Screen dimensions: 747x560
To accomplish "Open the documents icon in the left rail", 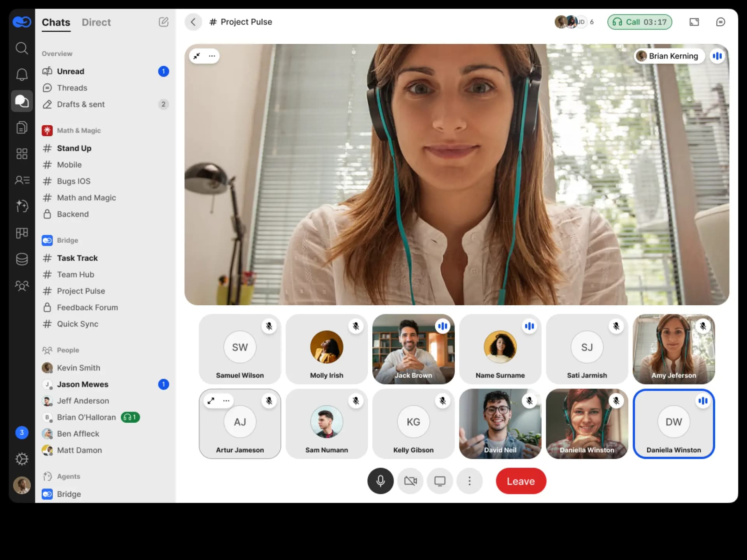I will click(22, 127).
